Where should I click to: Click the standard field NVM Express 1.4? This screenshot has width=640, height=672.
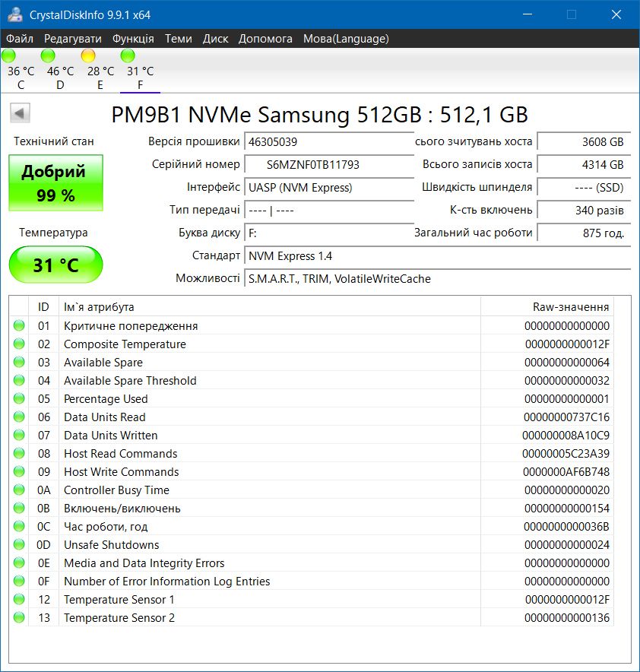point(437,256)
